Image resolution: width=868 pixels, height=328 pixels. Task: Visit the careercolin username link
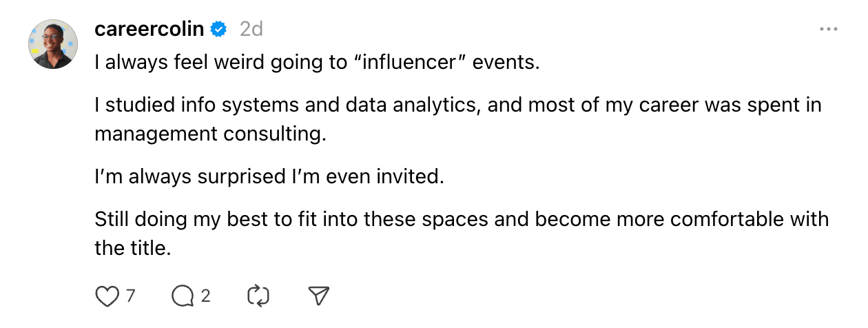[x=149, y=29]
